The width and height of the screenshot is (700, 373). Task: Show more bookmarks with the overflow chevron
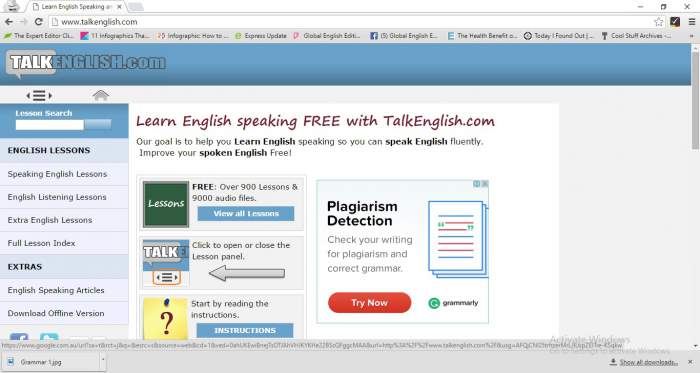692,36
